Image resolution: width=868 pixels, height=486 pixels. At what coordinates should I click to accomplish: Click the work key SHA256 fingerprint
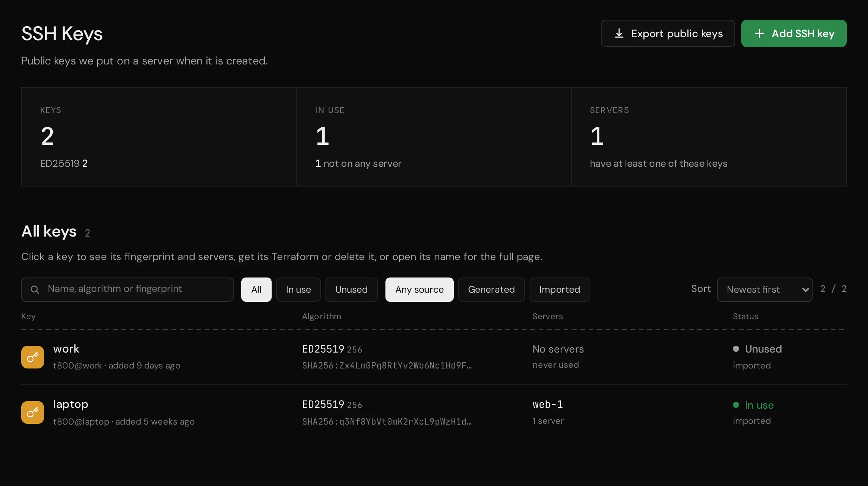tap(387, 365)
